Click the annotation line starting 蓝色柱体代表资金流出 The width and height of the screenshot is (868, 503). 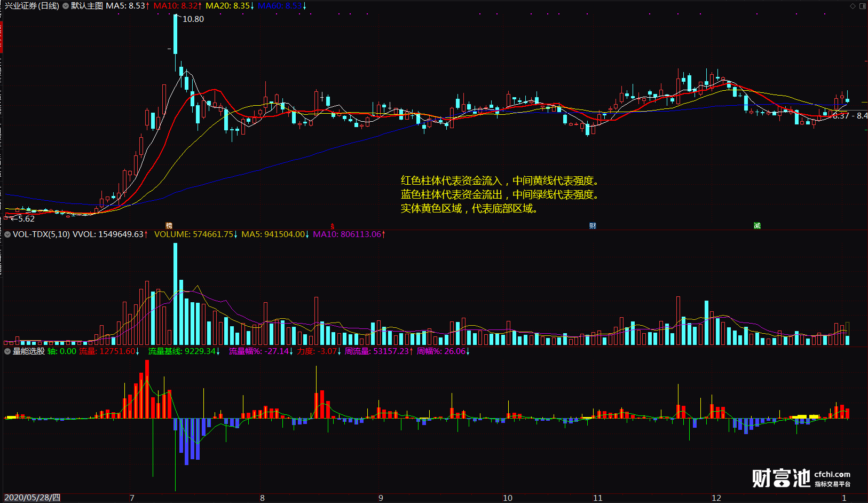click(x=500, y=195)
